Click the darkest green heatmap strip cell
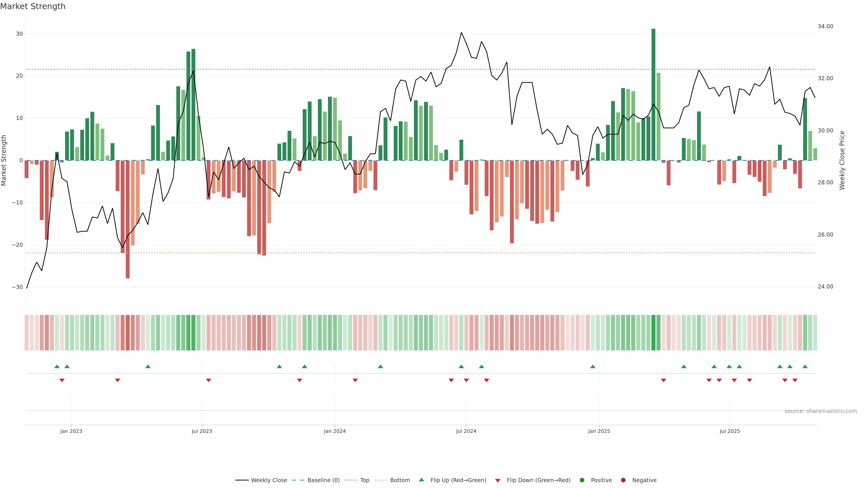The height and width of the screenshot is (488, 868). (x=653, y=332)
